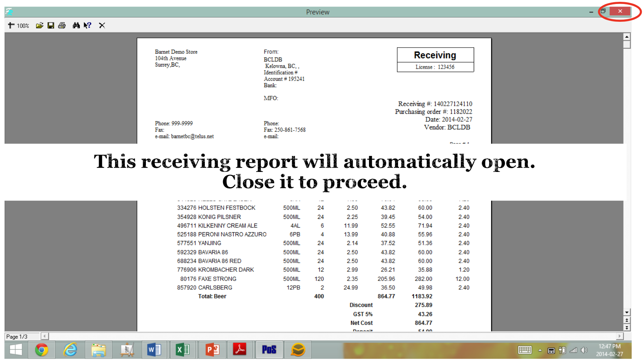Open network signal status in tray
The image size is (644, 362).
coord(573,350)
